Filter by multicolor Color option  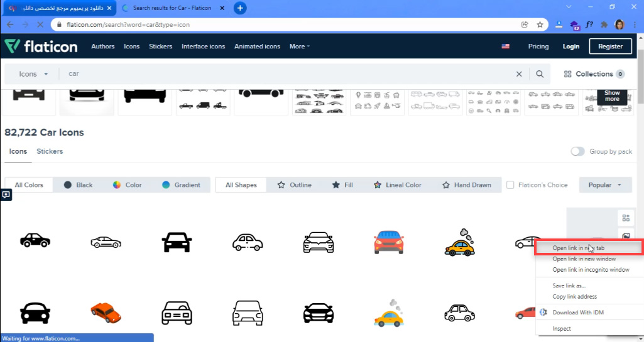[128, 185]
